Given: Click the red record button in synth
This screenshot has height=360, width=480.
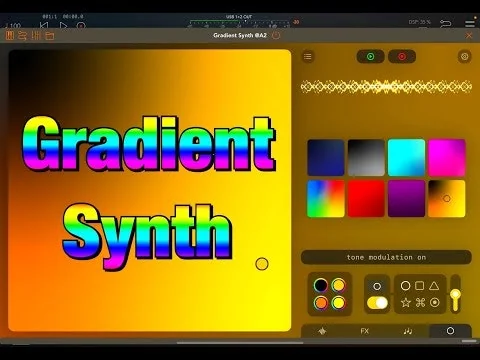Looking at the screenshot, I should [x=402, y=57].
